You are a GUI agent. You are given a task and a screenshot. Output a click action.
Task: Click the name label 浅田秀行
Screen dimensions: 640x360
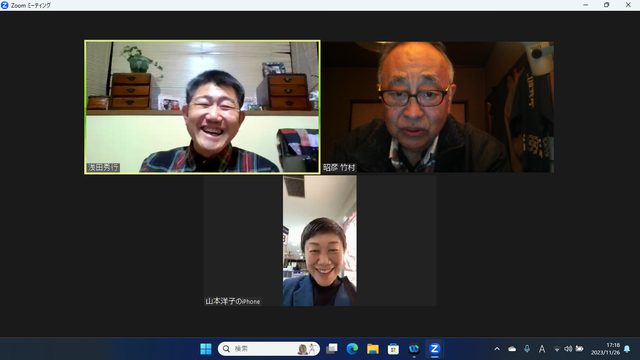103,167
